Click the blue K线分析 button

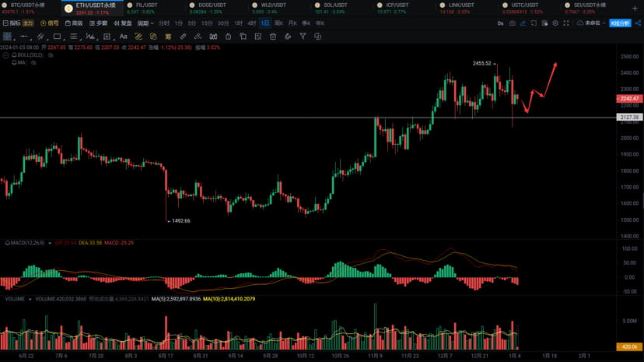click(620, 23)
